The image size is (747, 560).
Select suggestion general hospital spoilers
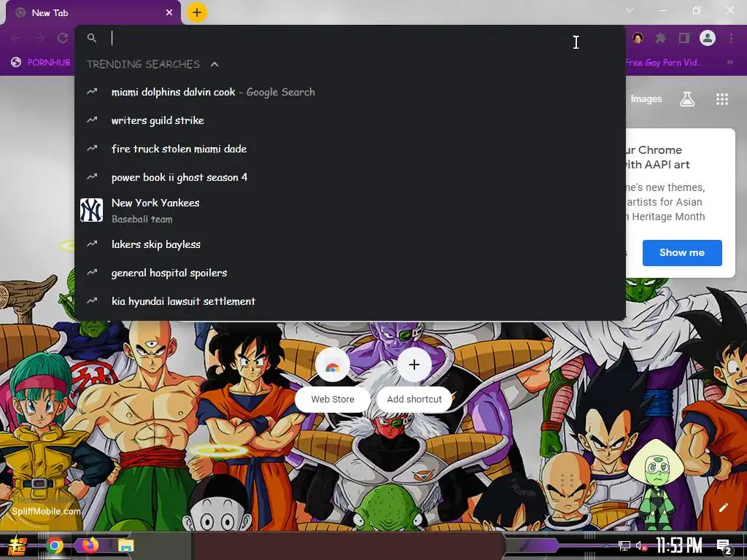point(350,273)
